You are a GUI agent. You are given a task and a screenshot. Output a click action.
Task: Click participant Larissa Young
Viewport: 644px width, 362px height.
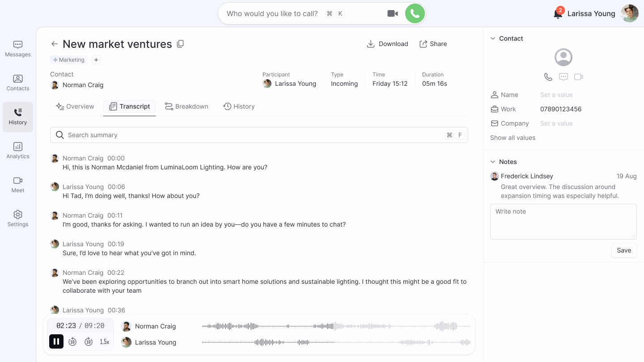click(x=289, y=84)
